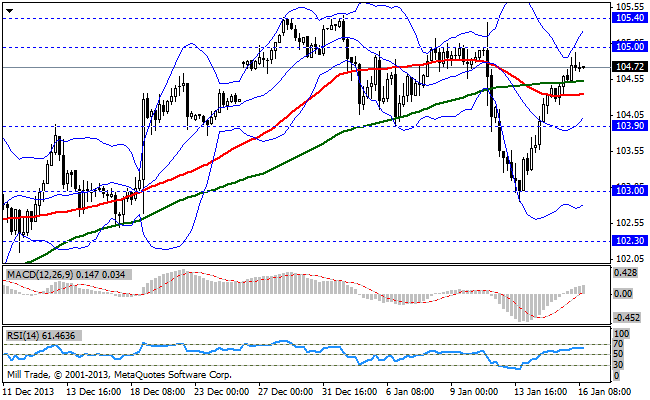
Task: Click the 27 Dec 00:00 time label
Action: 286,392
